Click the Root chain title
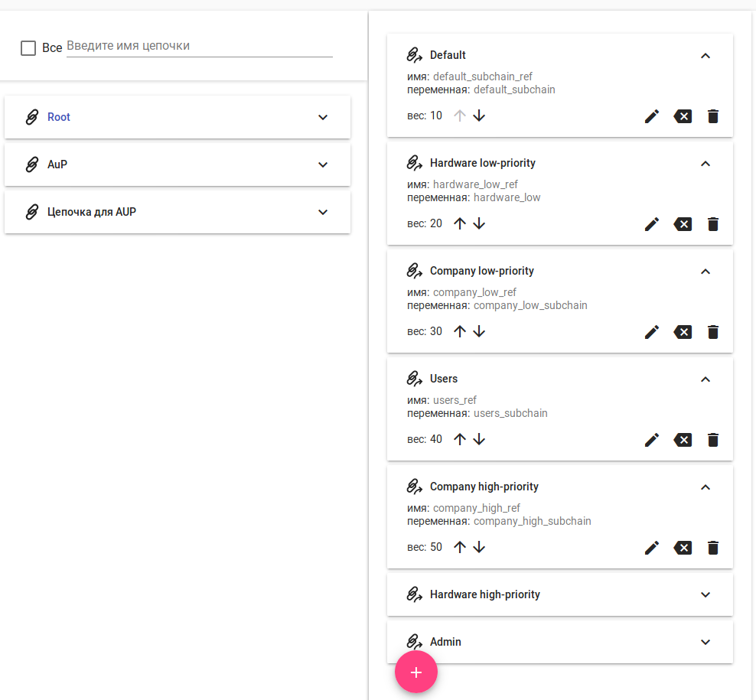The image size is (756, 700). [x=59, y=117]
